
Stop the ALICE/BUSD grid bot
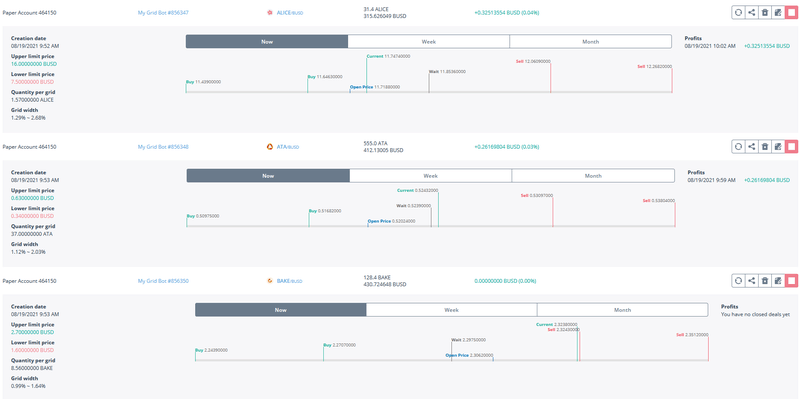pyautogui.click(x=791, y=13)
